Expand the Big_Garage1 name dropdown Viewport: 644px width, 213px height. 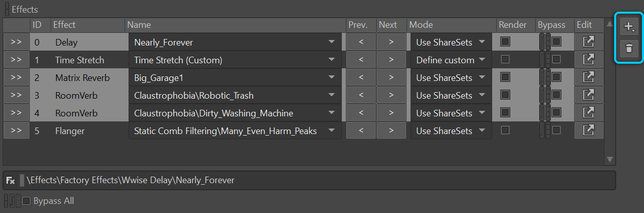tap(235, 77)
